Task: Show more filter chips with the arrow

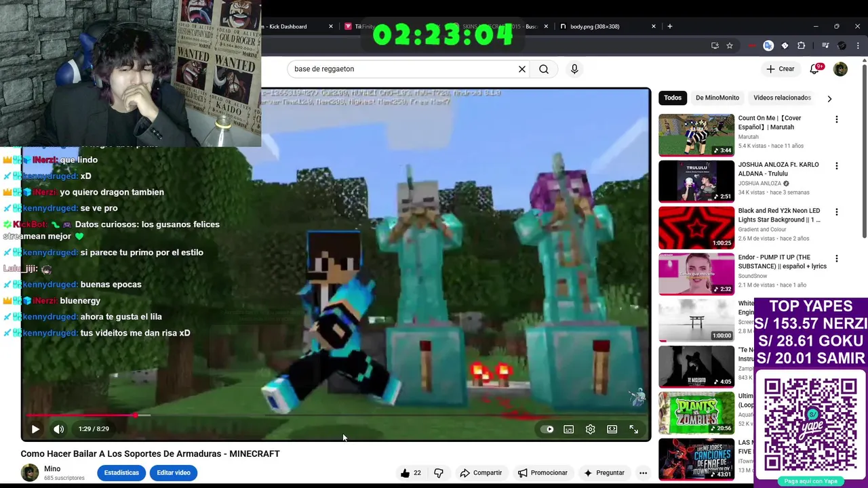Action: click(829, 98)
